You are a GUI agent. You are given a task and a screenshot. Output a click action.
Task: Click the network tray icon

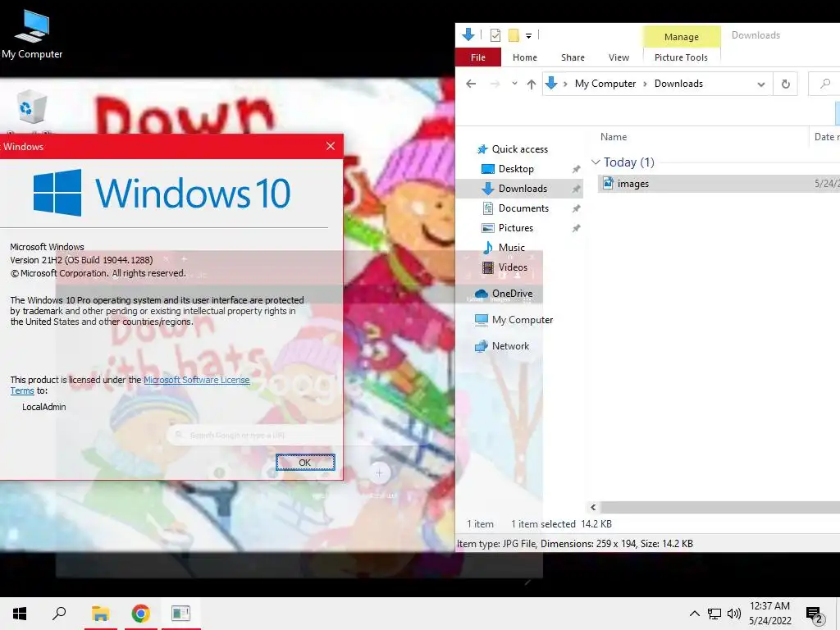coord(714,614)
